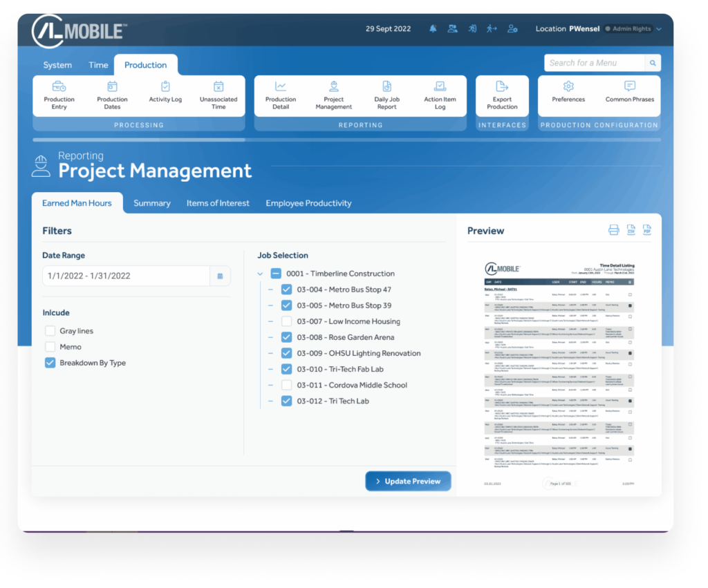Export the preview as CSV
The width and height of the screenshot is (708, 588).
point(631,230)
